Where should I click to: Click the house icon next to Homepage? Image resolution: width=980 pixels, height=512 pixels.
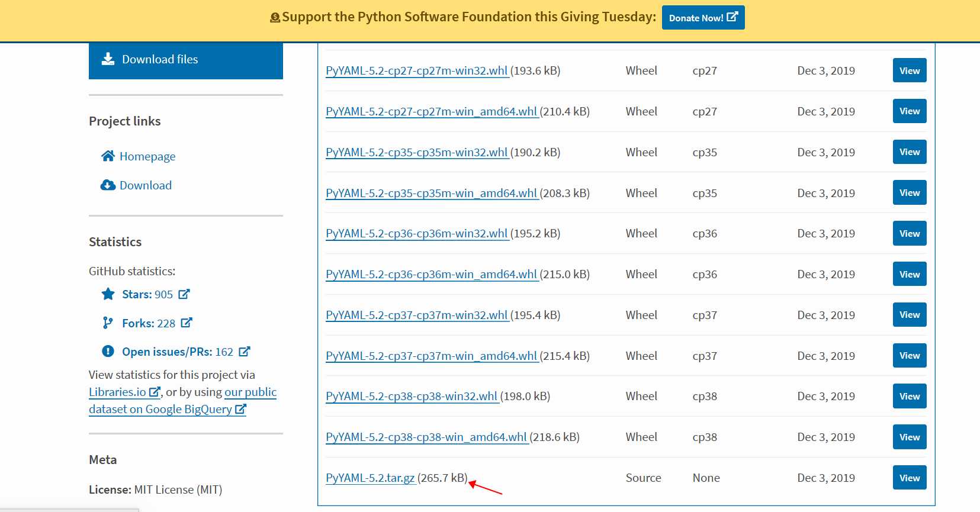click(108, 156)
